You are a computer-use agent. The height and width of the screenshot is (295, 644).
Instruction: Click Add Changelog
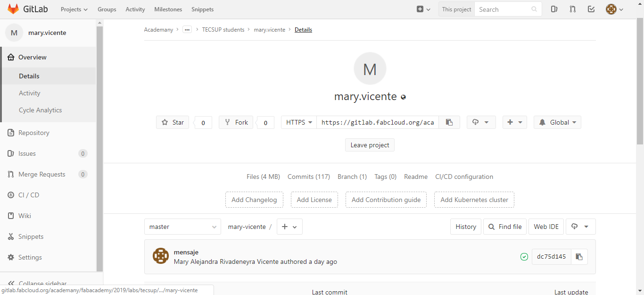(x=254, y=200)
